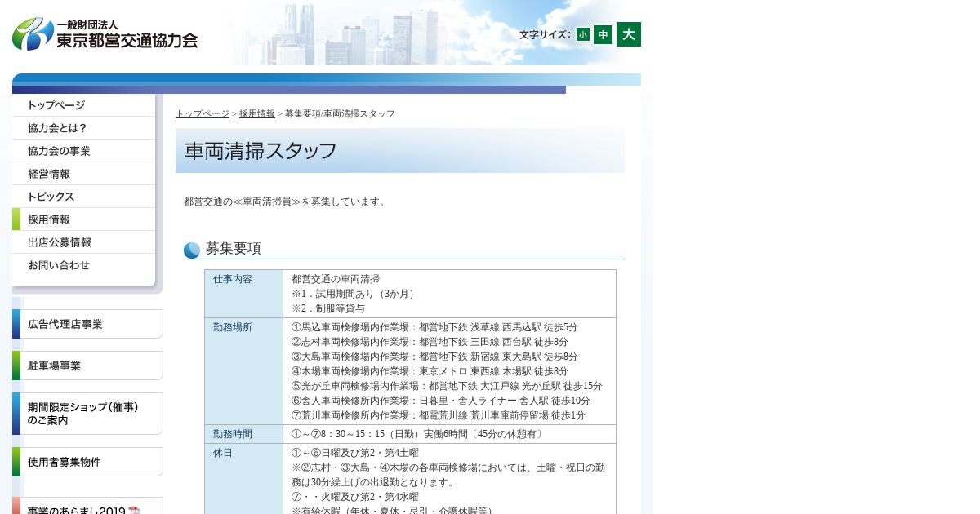This screenshot has width=980, height=514.
Task: Click the ③大島車両検修場内作業場 line
Action: pos(434,357)
